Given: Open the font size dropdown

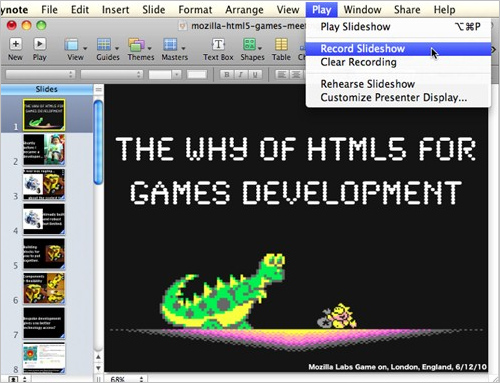Looking at the screenshot, I should point(165,74).
